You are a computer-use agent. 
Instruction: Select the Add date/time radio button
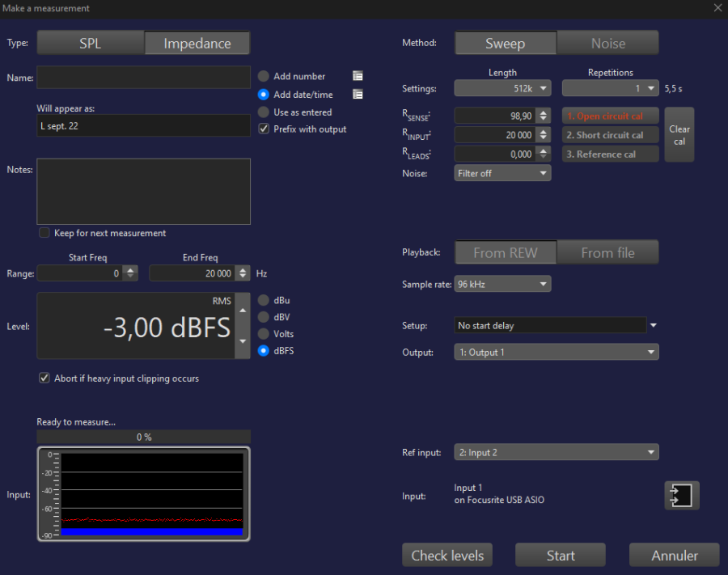click(x=263, y=95)
